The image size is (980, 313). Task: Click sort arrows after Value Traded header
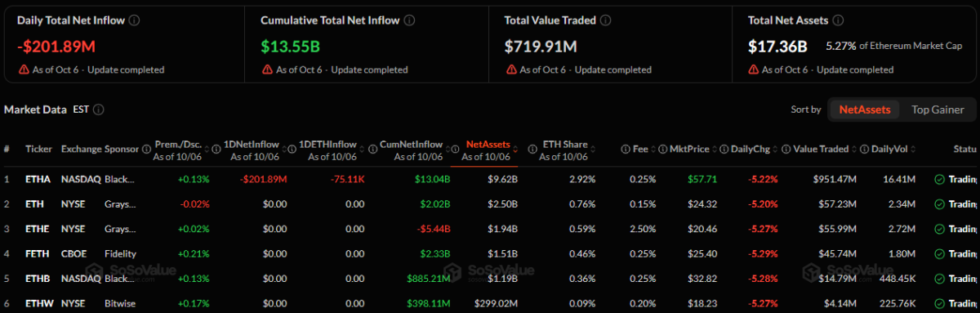coord(855,150)
